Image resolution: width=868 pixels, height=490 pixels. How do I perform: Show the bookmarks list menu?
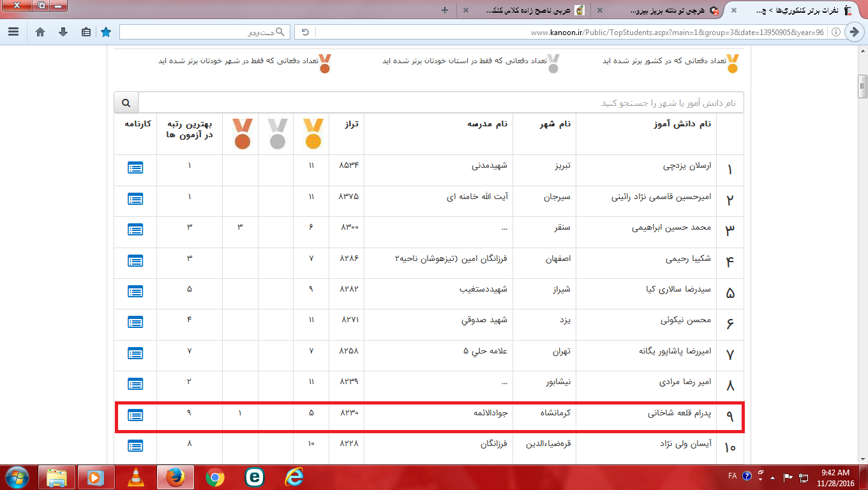(x=85, y=32)
